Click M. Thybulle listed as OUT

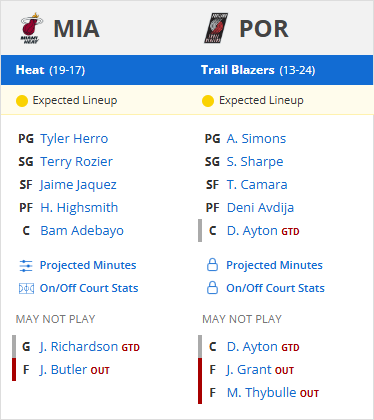tap(261, 393)
